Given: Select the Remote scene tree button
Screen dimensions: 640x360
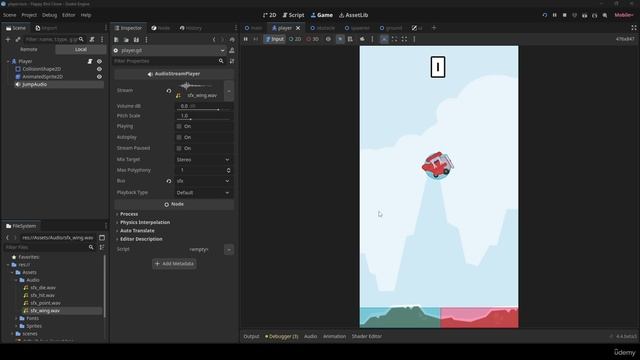Looking at the screenshot, I should (29, 49).
